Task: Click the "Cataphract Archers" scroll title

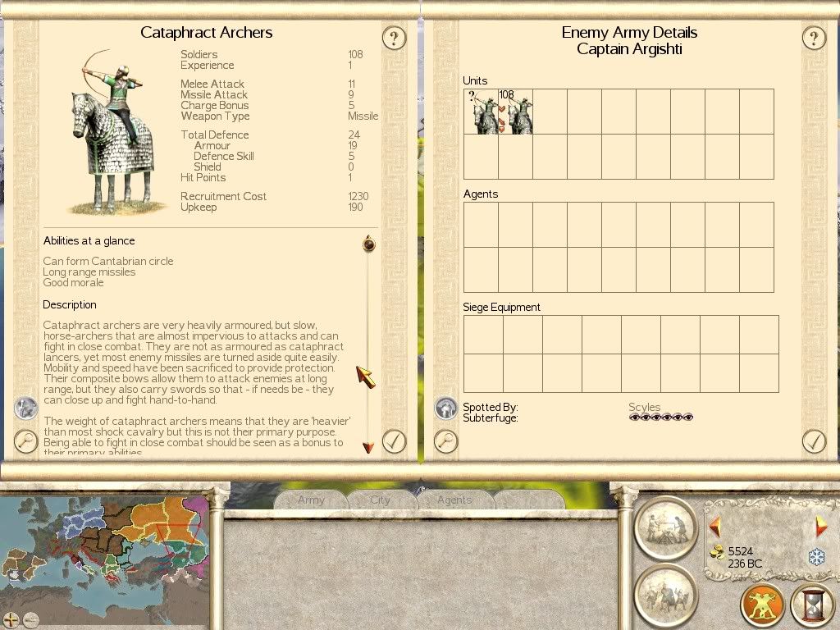Action: (x=206, y=33)
